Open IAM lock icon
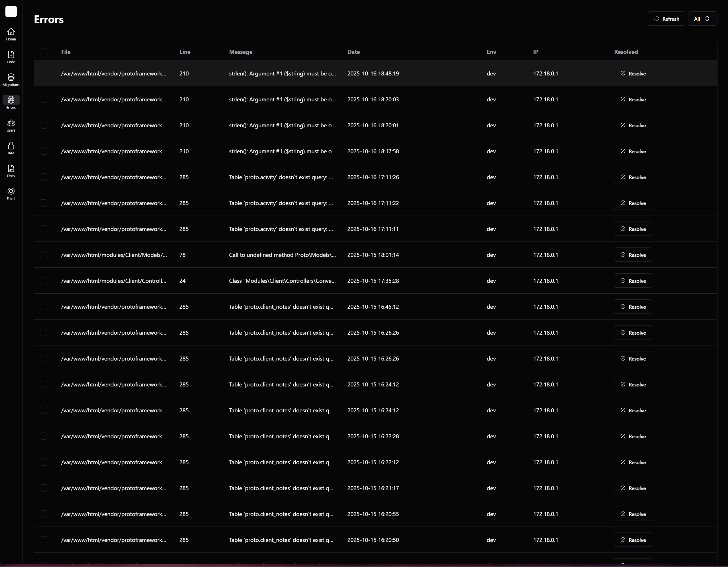728x567 pixels. tap(11, 148)
